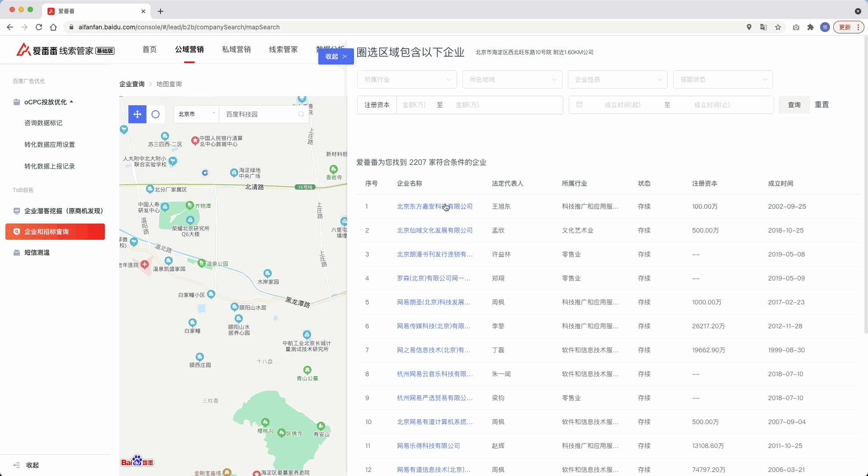Click the 齐物潭 park marker
The image size is (868, 476).
click(190, 205)
